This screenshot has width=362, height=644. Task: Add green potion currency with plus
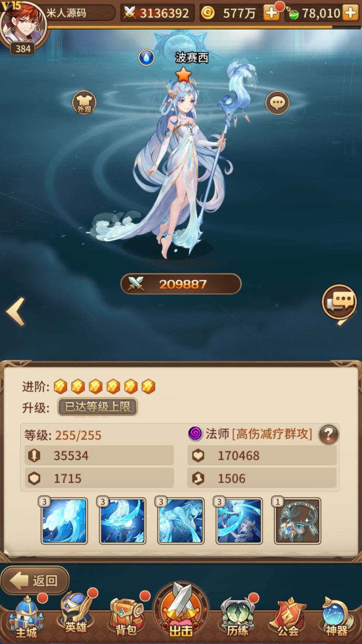pyautogui.click(x=350, y=13)
